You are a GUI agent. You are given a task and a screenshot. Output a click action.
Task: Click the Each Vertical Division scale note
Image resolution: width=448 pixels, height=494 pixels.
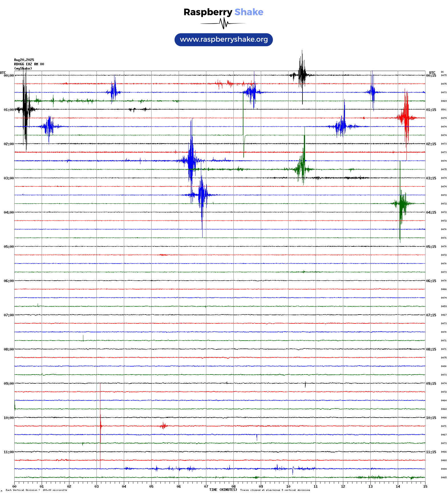pos(36,490)
